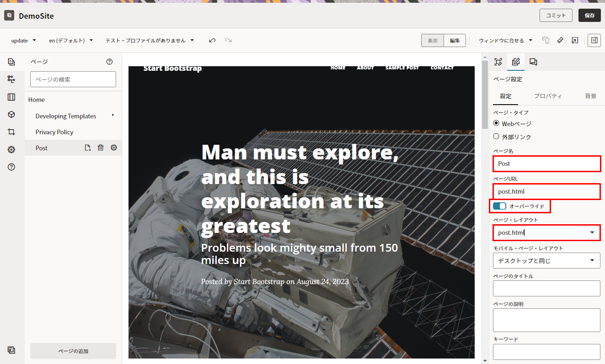Click the DemoSite logo icon
605x364 pixels.
coord(9,16)
